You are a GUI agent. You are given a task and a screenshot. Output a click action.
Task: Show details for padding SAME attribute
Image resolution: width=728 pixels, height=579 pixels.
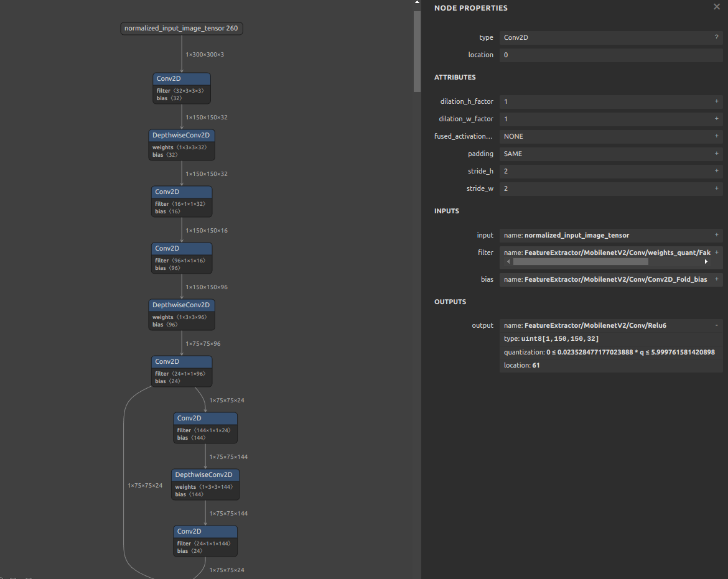716,154
